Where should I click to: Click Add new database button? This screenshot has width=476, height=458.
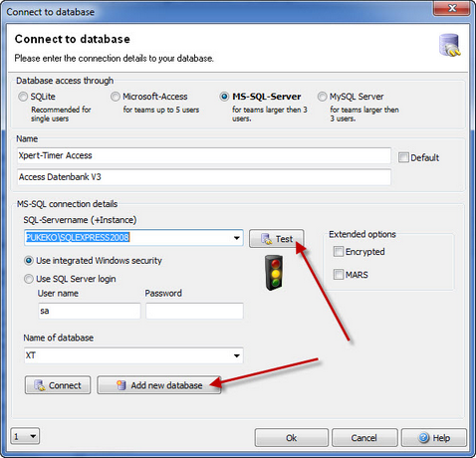[159, 385]
